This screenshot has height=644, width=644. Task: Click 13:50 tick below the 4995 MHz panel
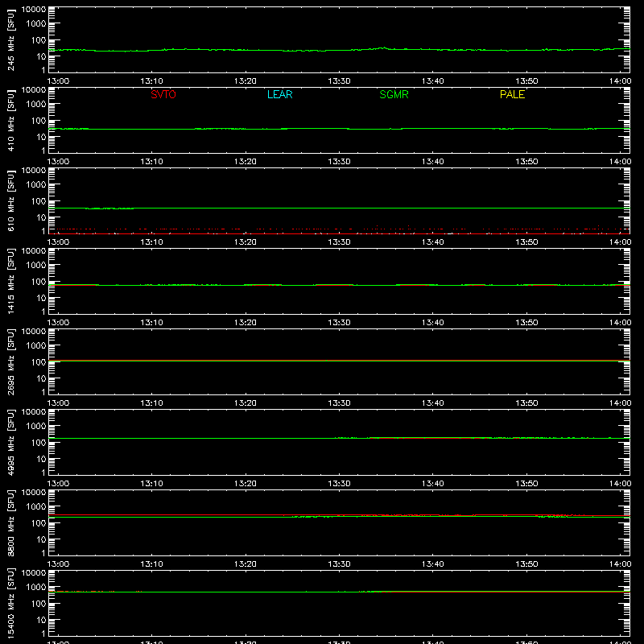pos(526,484)
